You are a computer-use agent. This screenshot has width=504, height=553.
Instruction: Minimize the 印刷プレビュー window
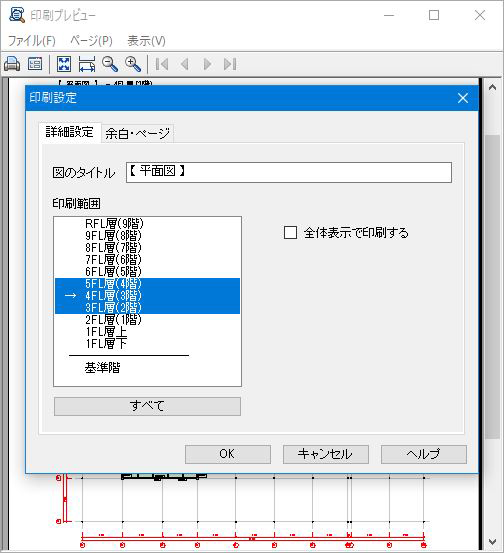click(389, 16)
